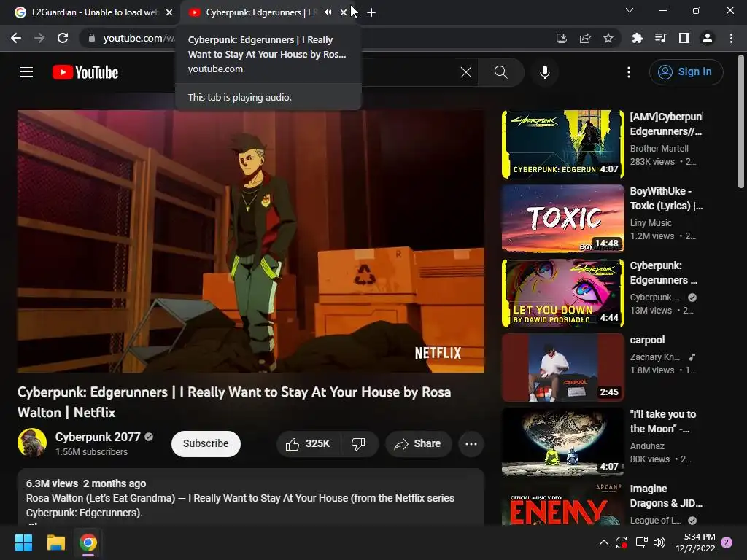The width and height of the screenshot is (747, 560).
Task: Open the Cyberpunk 2077 channel avatar
Action: click(x=32, y=443)
